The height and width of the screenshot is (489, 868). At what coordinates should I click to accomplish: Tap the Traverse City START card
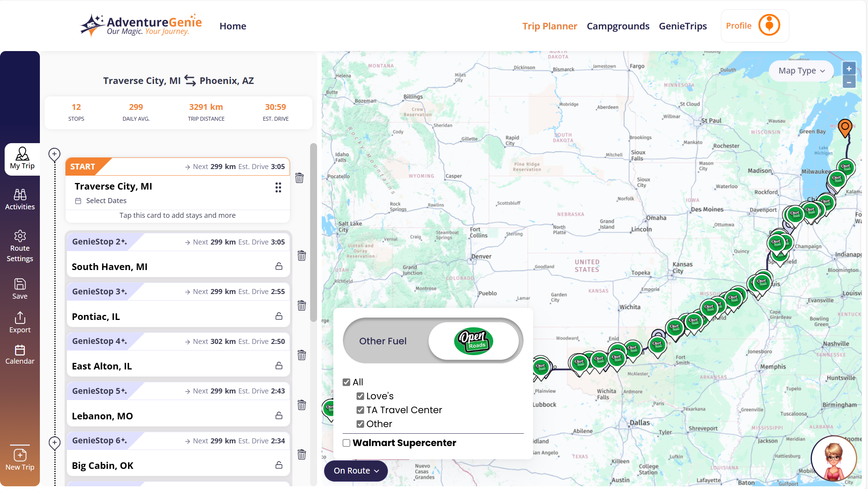click(x=178, y=190)
